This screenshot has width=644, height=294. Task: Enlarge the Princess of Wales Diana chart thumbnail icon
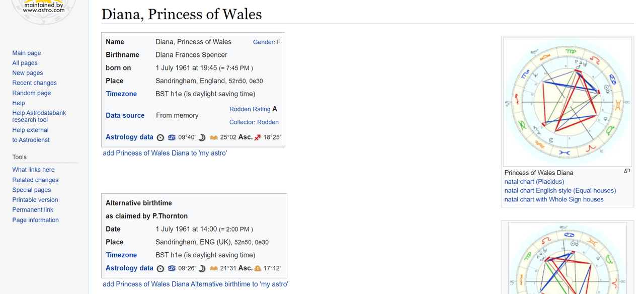pos(626,171)
